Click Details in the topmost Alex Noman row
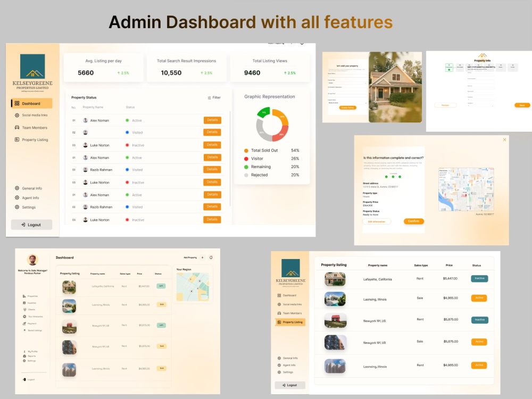The image size is (532, 399). [212, 120]
